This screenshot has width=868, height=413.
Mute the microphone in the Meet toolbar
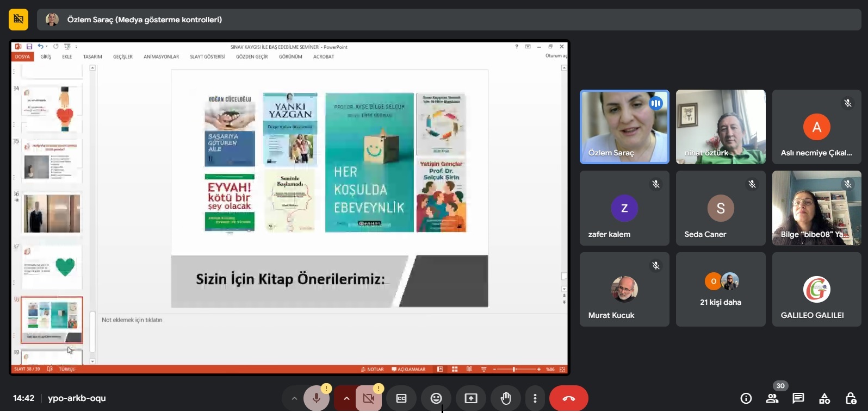(x=316, y=398)
